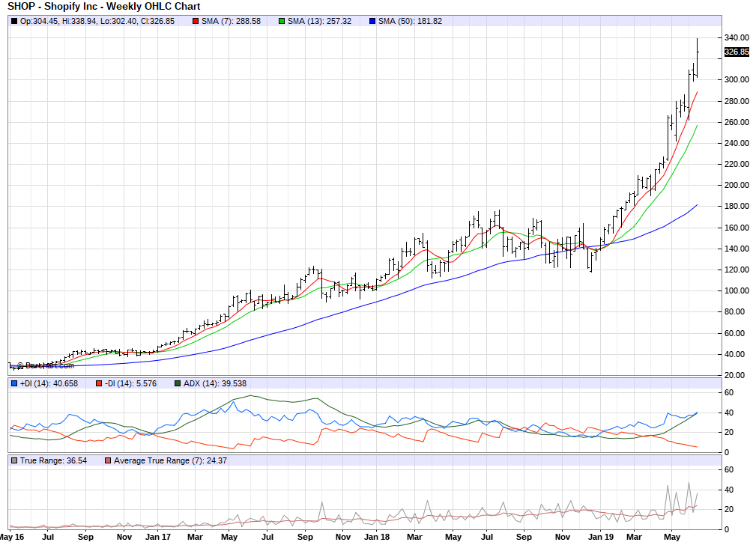Image resolution: width=753 pixels, height=560 pixels.
Task: Click the 180.00 price axis label
Action: tap(737, 207)
